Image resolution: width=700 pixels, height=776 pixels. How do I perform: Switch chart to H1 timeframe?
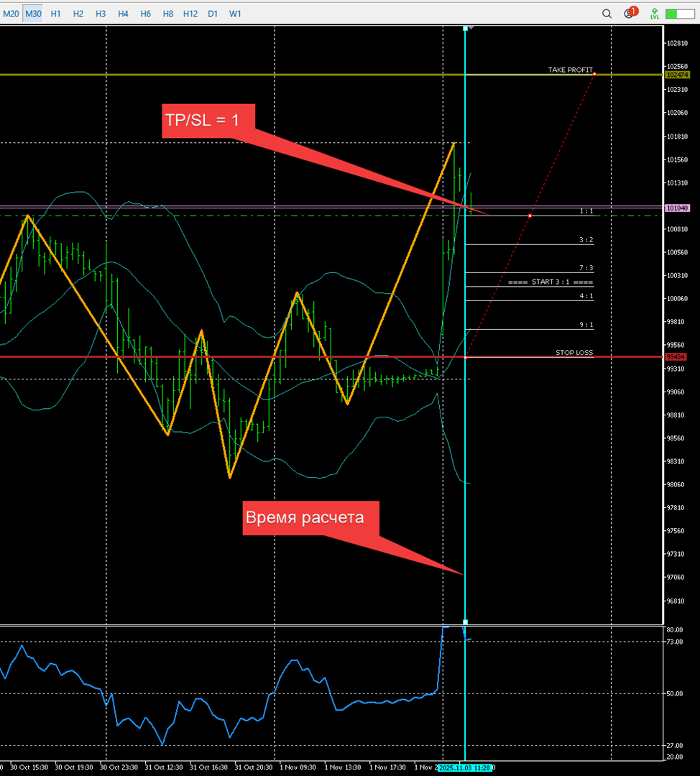coord(55,14)
